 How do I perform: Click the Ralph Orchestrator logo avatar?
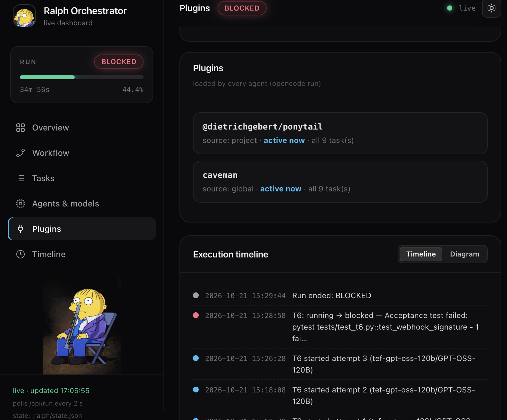[x=24, y=16]
